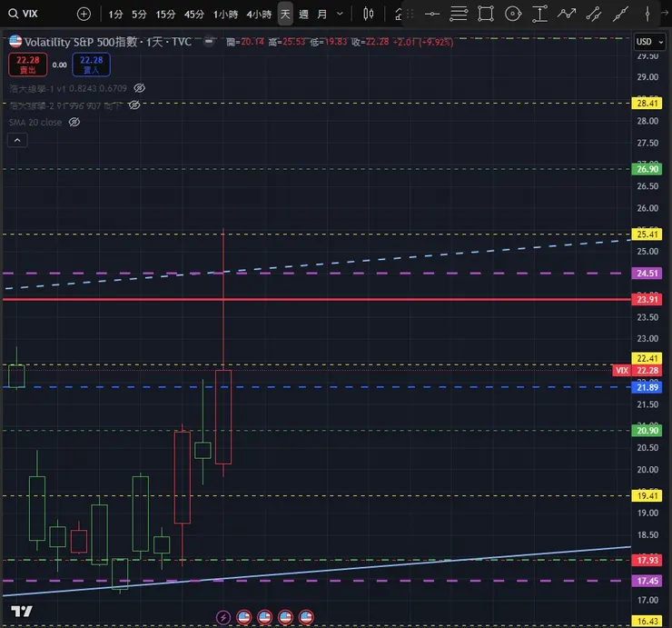This screenshot has height=628, width=672.
Task: Select the price range measurement tool
Action: pos(539,14)
